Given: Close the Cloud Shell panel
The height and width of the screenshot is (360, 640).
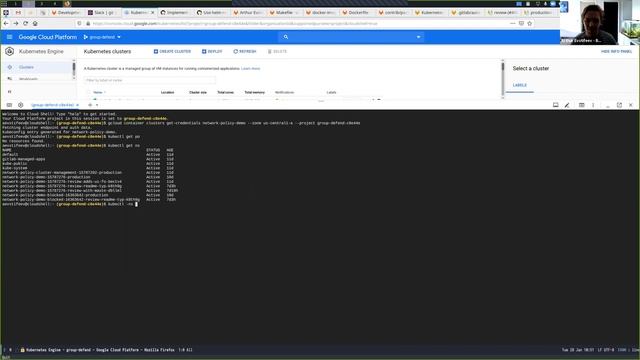Looking at the screenshot, I should click(x=631, y=105).
